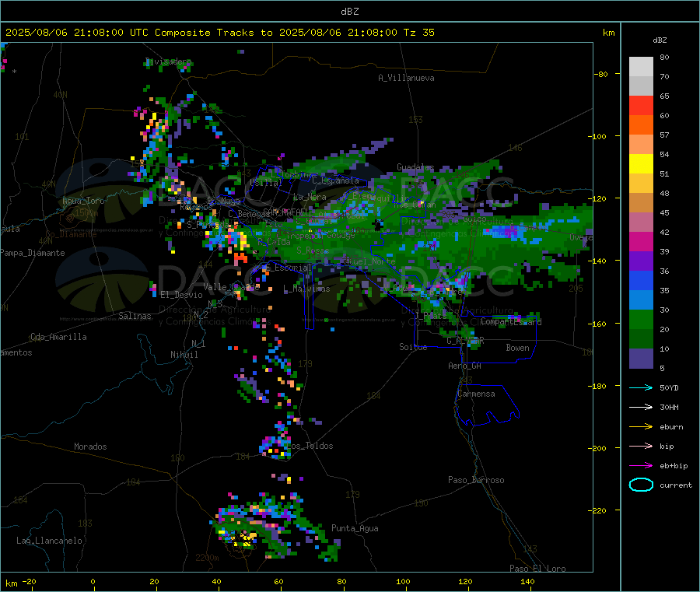Image resolution: width=700 pixels, height=592 pixels.
Task: Click the 'Divisadero' map label
Action: click(168, 61)
